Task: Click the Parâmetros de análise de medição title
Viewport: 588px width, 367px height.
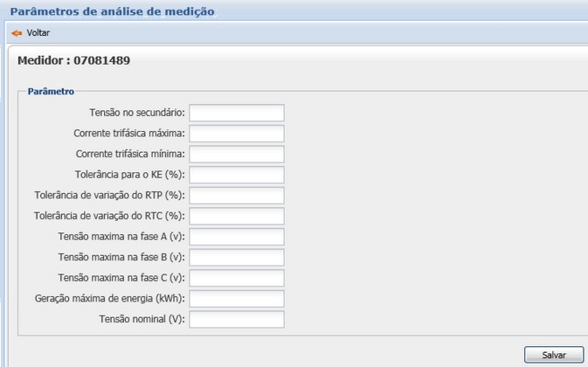Action: pos(112,11)
